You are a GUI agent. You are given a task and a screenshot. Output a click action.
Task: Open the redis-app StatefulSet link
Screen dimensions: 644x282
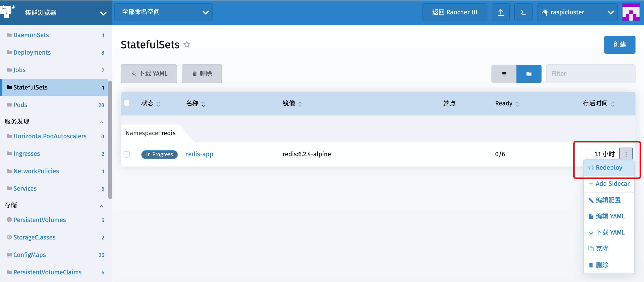199,154
